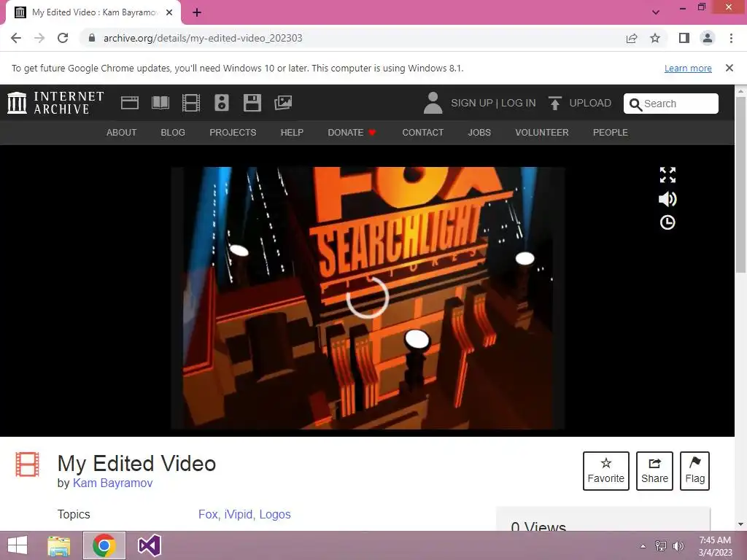Close the My Edited Video tab
The height and width of the screenshot is (560, 747).
[169, 13]
